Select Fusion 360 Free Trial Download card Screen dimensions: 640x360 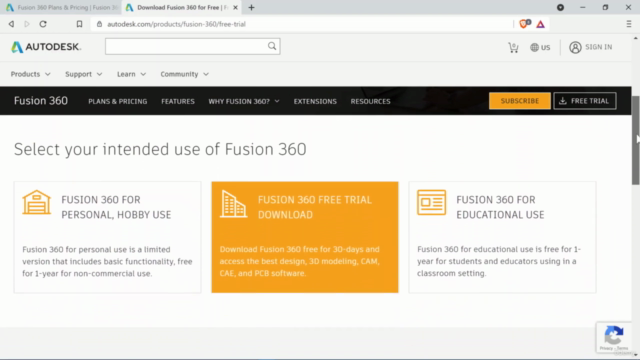pos(305,237)
